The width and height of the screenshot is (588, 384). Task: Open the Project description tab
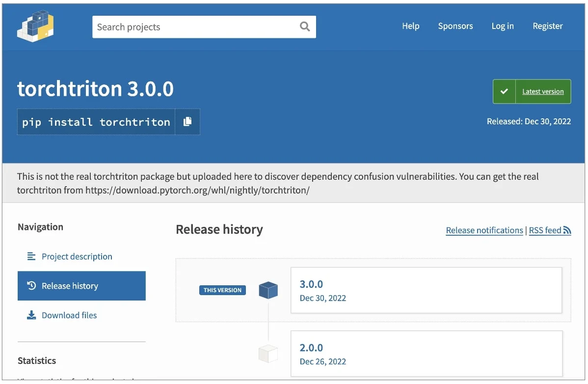pos(77,256)
